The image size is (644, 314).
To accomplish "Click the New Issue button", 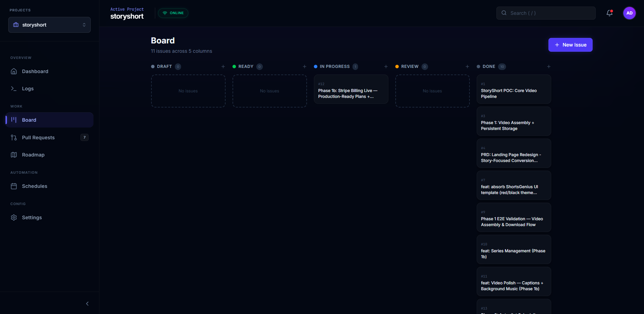I will click(x=570, y=45).
